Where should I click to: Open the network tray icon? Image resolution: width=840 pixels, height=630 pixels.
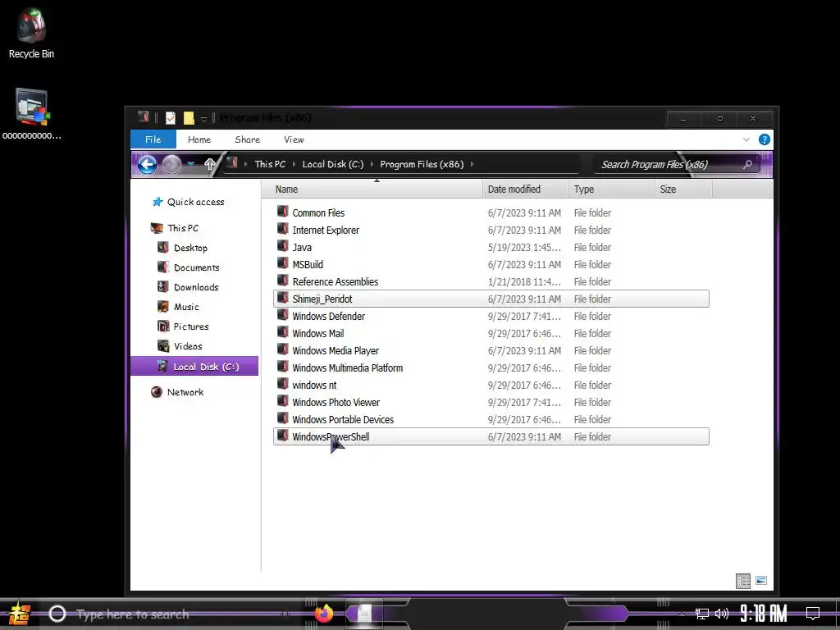pos(702,614)
